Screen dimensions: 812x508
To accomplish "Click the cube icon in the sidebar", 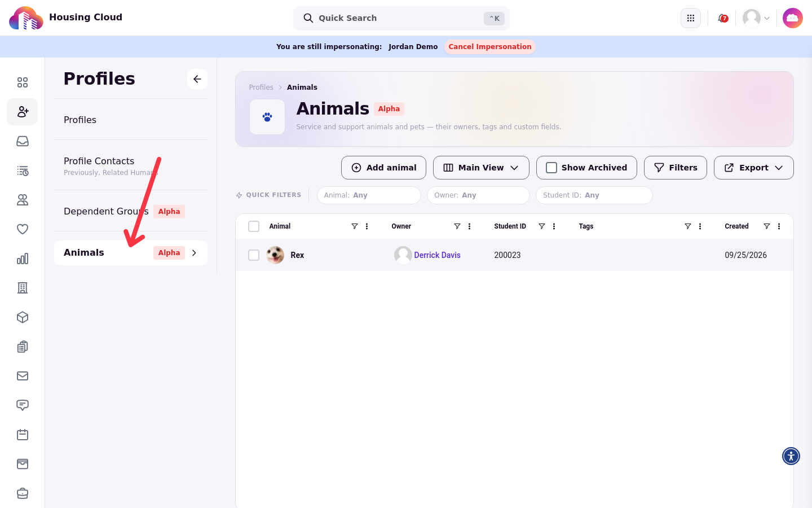I will point(23,317).
